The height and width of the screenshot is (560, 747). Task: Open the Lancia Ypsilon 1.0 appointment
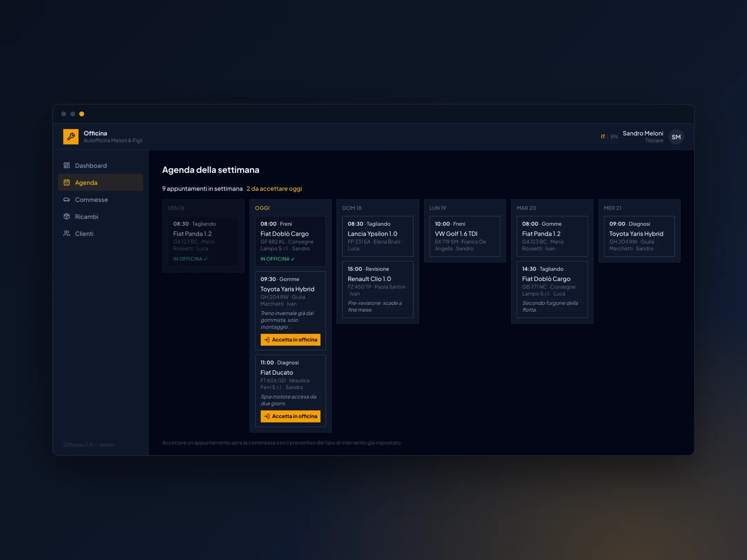[x=378, y=236]
